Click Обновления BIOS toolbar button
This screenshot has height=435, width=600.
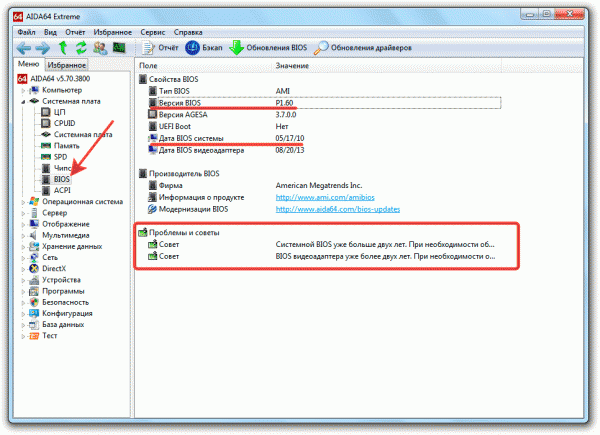point(268,48)
